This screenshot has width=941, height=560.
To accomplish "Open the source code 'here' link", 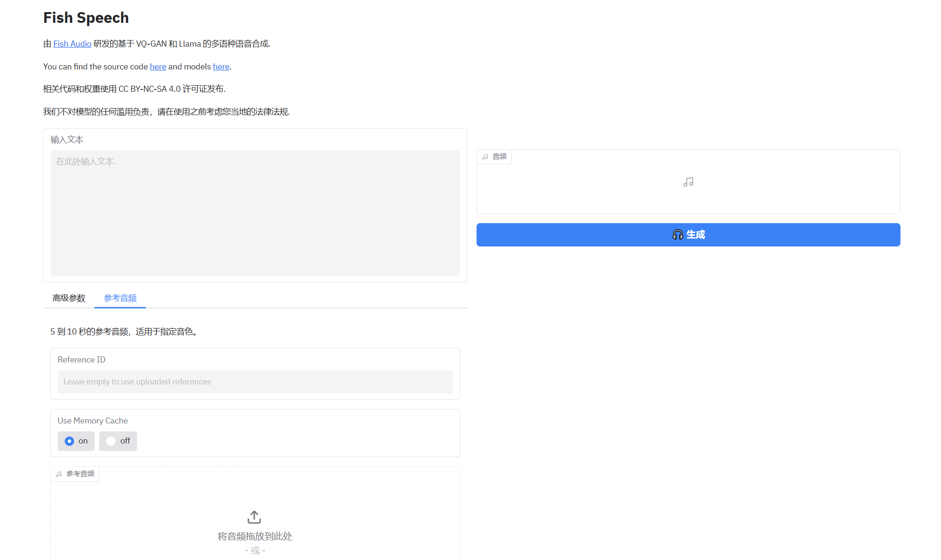I will click(x=158, y=67).
